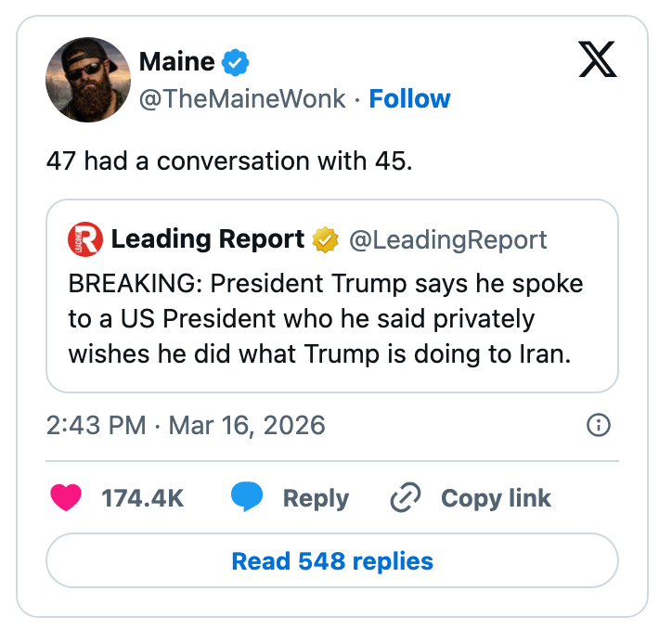
Task: Click the Copy link text label
Action: [x=496, y=498]
